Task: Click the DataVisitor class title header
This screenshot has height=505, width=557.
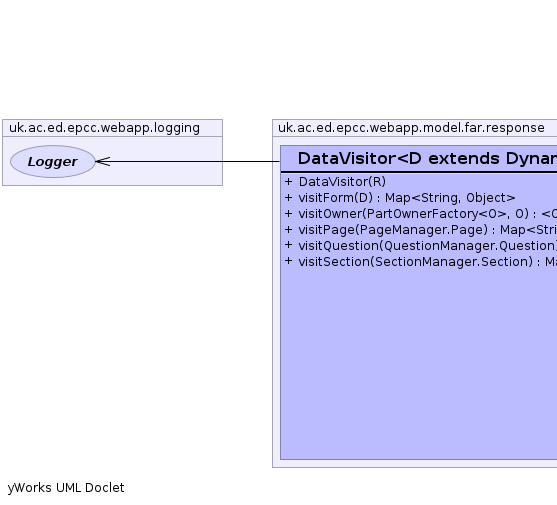Action: [x=419, y=159]
